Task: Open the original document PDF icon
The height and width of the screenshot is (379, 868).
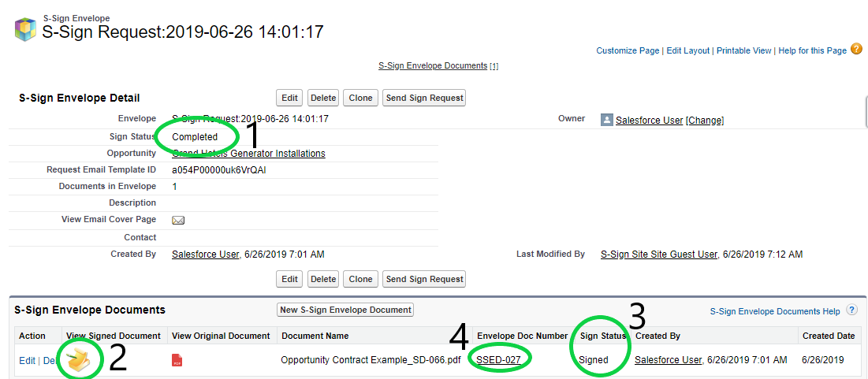Action: pyautogui.click(x=177, y=360)
